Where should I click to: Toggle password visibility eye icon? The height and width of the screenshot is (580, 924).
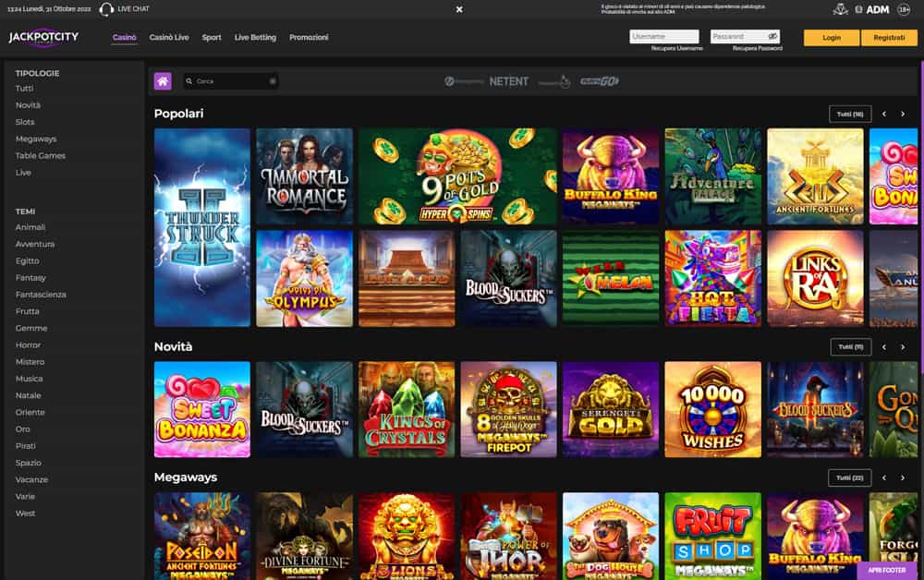[x=772, y=37]
